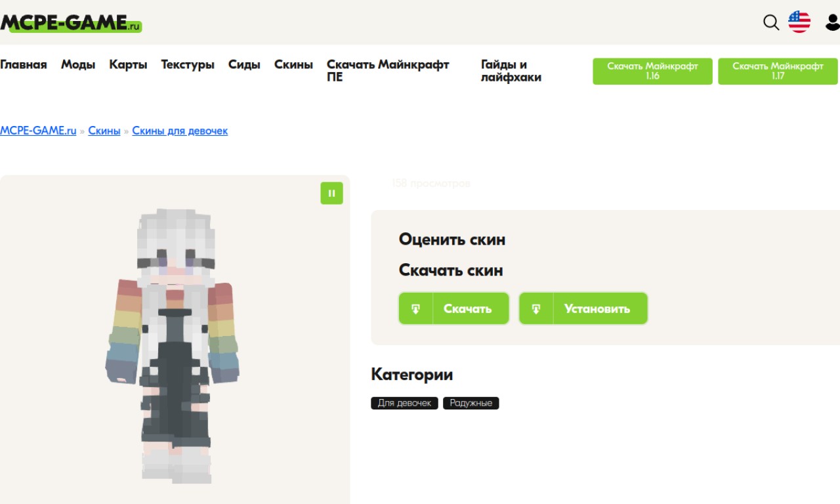The width and height of the screenshot is (840, 504).
Task: Click the Установить skin button
Action: tap(583, 308)
